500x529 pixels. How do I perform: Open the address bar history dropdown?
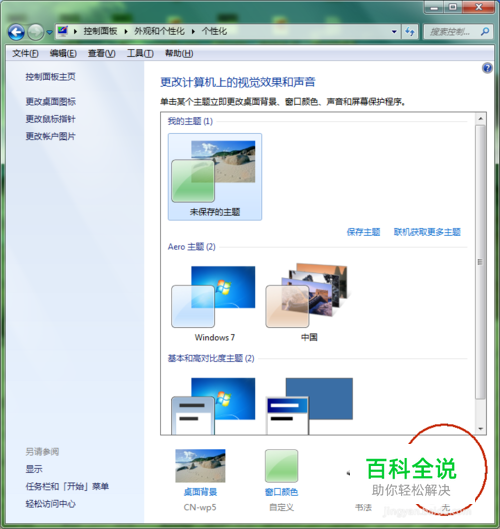pos(394,32)
